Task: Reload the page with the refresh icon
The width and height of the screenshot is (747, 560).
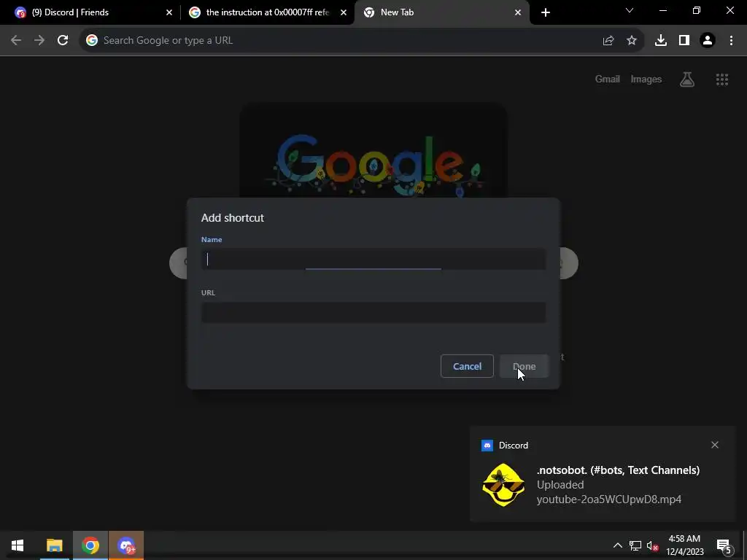Action: click(63, 41)
